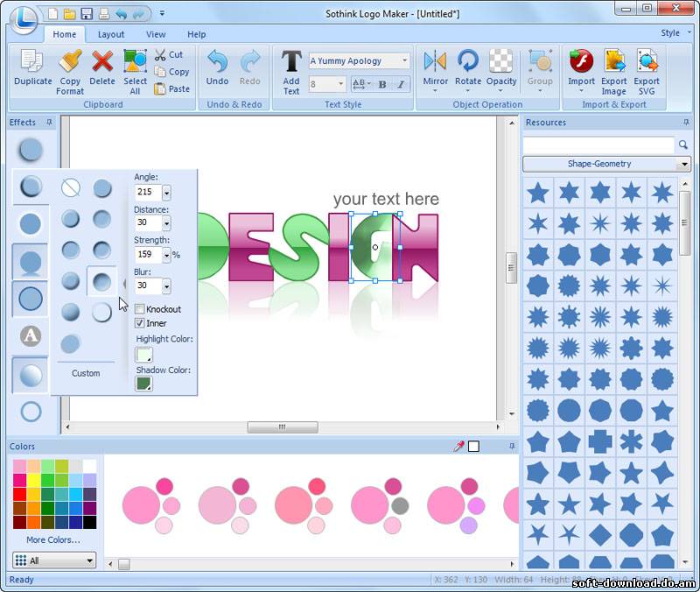Click the canvas horizontal scrollbar thumb
700x592 pixels.
click(x=283, y=427)
